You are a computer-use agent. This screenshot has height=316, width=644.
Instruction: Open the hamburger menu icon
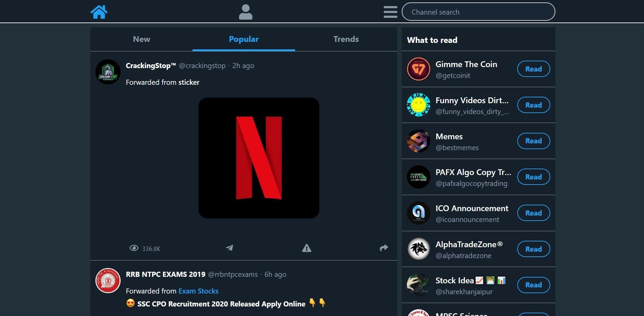pyautogui.click(x=390, y=12)
